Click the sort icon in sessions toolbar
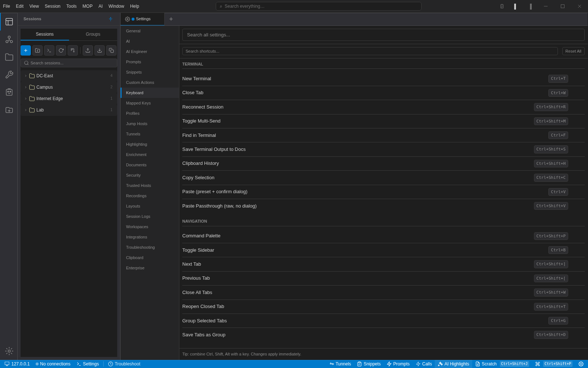588x368 pixels. tap(73, 50)
